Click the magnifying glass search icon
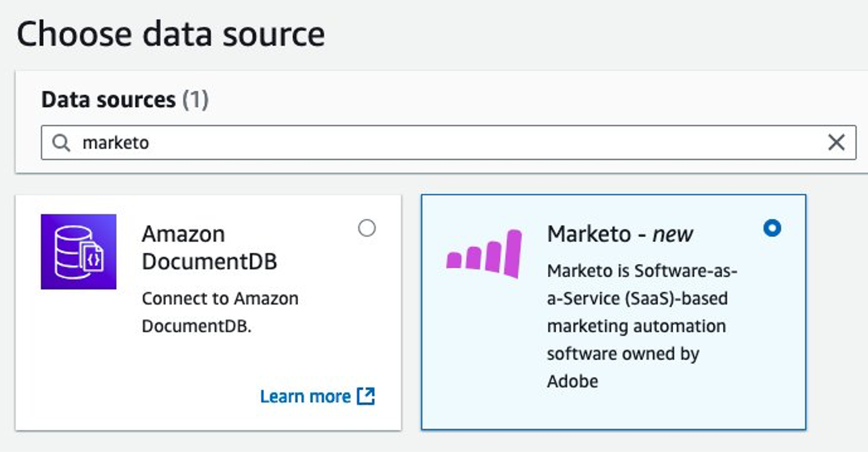 pos(60,143)
